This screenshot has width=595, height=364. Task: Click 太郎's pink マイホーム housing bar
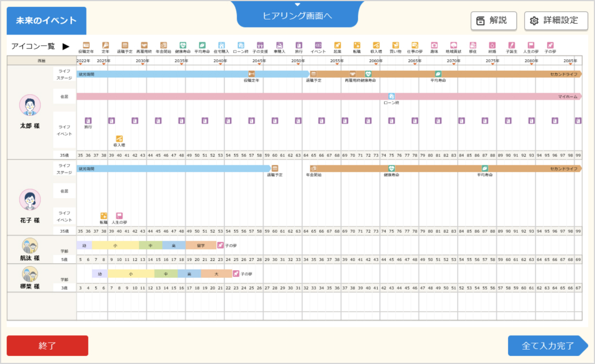point(329,97)
